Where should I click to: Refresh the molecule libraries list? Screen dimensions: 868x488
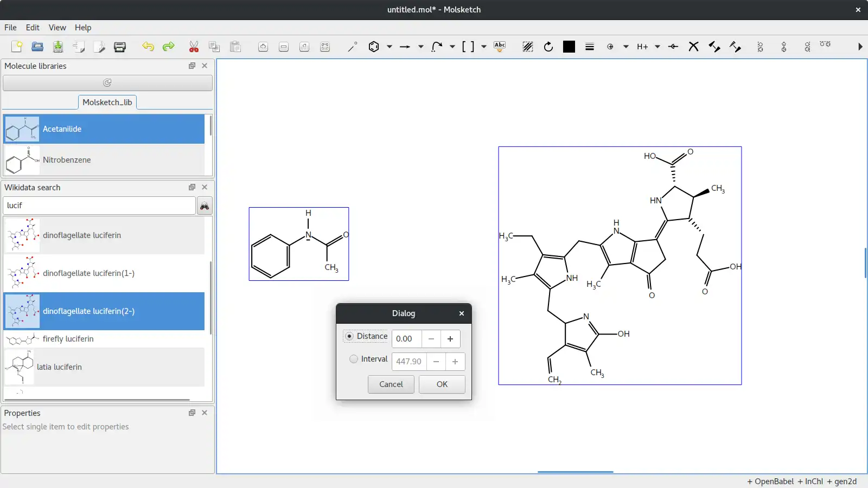tap(107, 83)
